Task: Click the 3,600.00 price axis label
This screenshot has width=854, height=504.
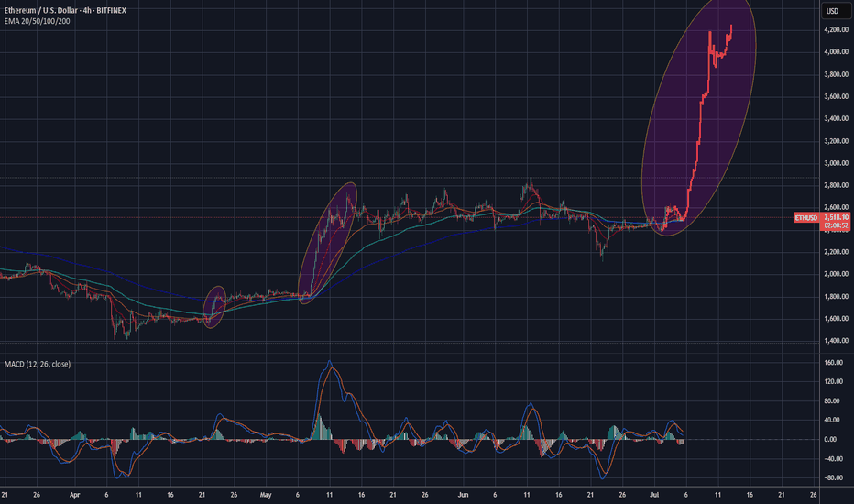Action: point(836,96)
